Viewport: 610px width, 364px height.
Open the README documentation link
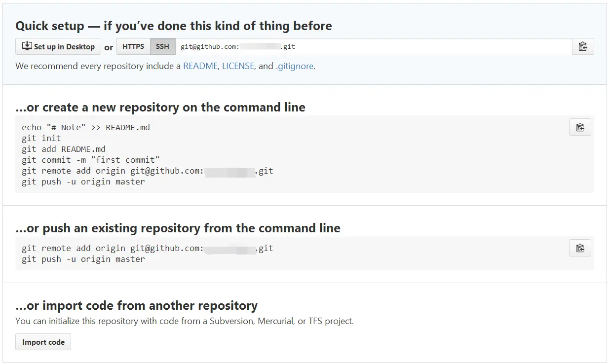(200, 66)
